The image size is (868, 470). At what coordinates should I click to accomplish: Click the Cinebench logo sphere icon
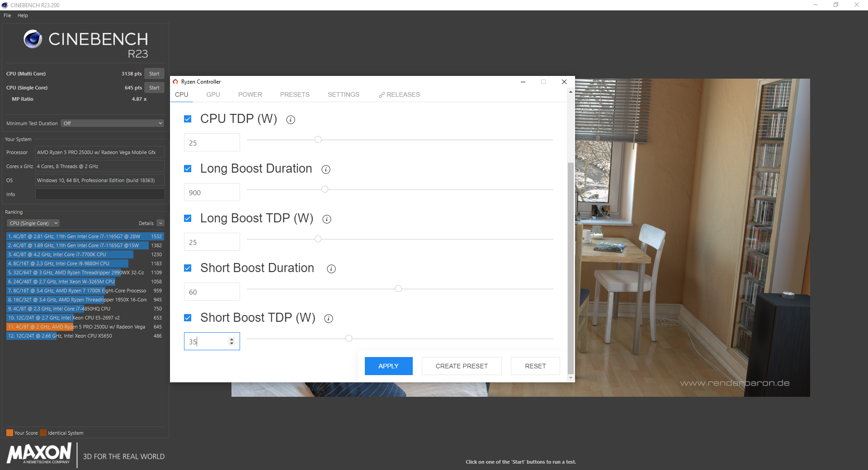[33, 39]
